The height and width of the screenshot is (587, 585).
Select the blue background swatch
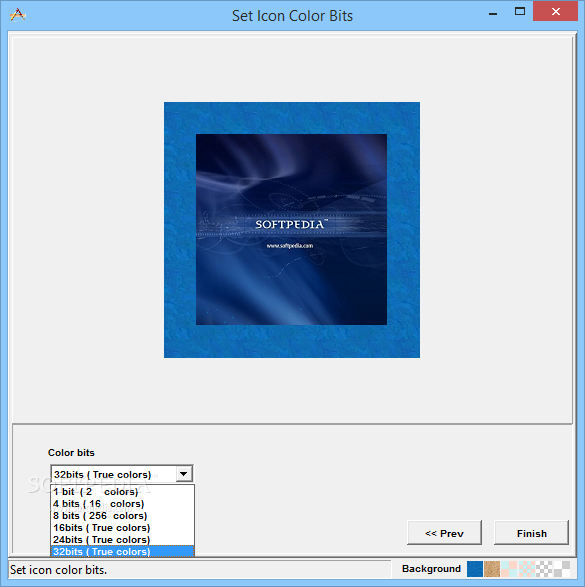(x=475, y=569)
